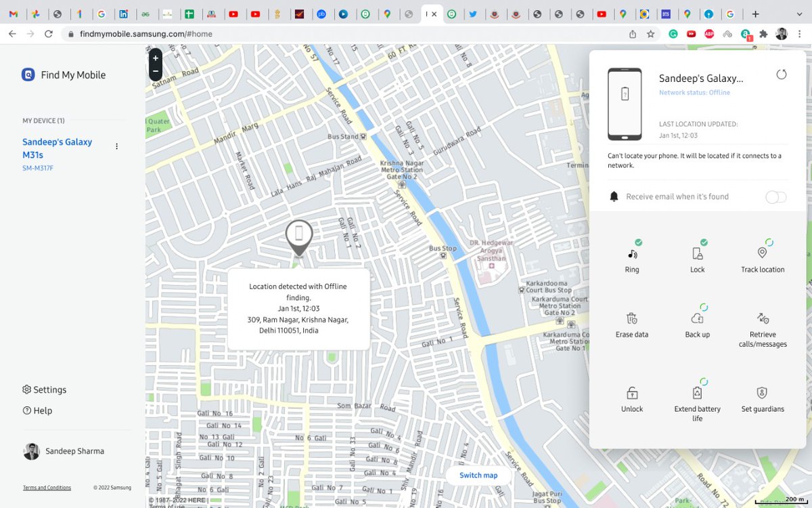Click LAST LOCATION UPDATED label

pyautogui.click(x=698, y=125)
